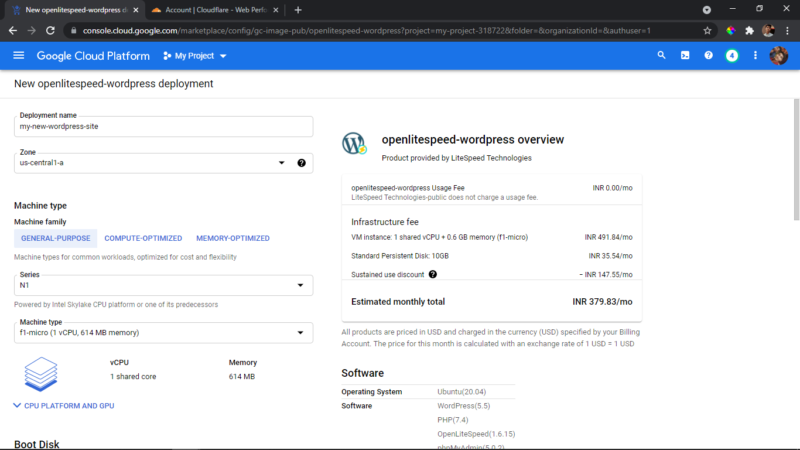Open the Google Cloud navigation hamburger menu
The width and height of the screenshot is (800, 450).
[x=18, y=56]
